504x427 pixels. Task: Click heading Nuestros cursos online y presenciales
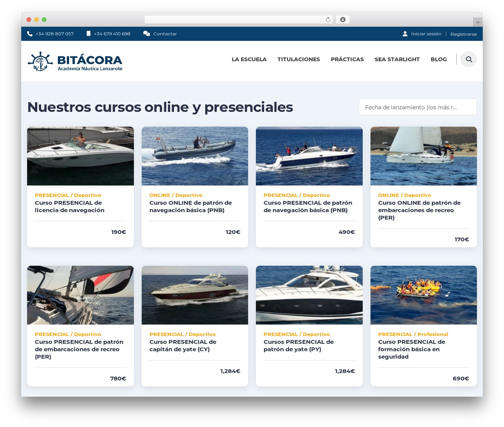(160, 107)
